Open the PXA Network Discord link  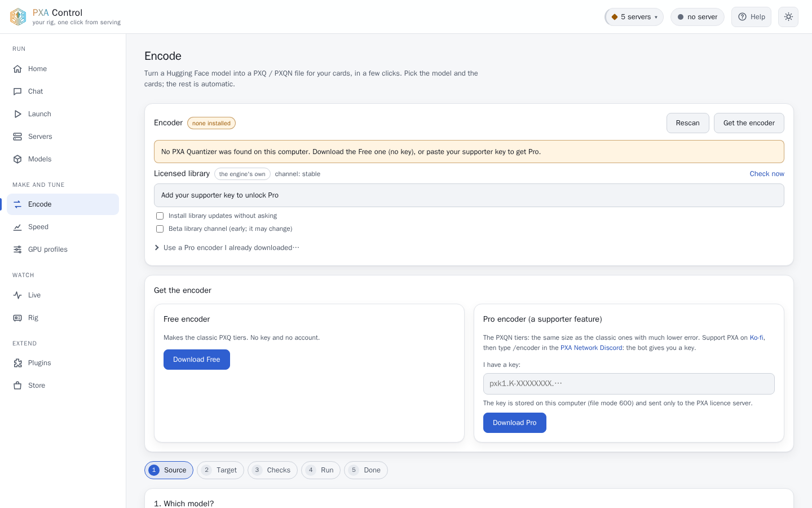[592, 348]
